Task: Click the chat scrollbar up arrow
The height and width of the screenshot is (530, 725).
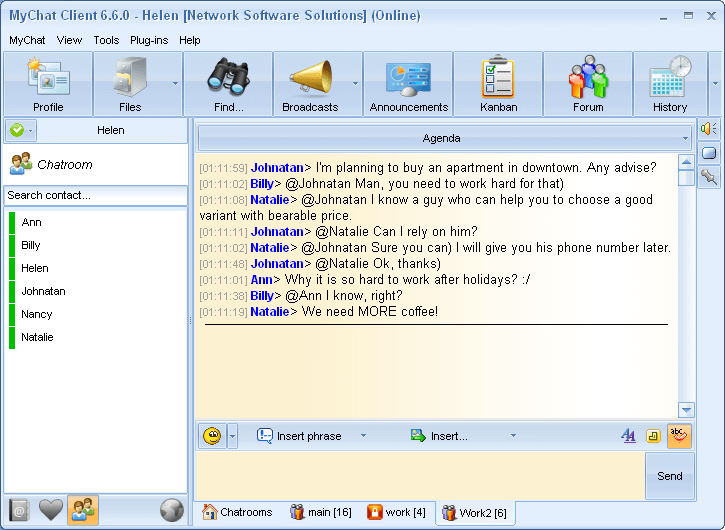Action: tap(686, 162)
